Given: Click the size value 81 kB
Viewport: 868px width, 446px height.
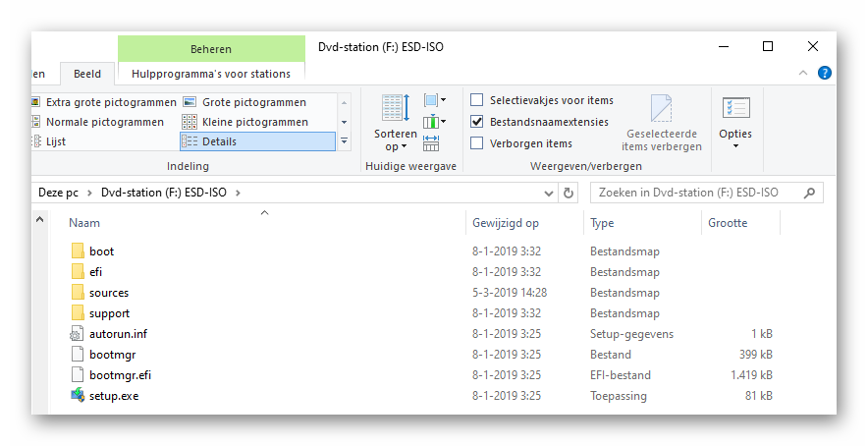Looking at the screenshot, I should 758,396.
